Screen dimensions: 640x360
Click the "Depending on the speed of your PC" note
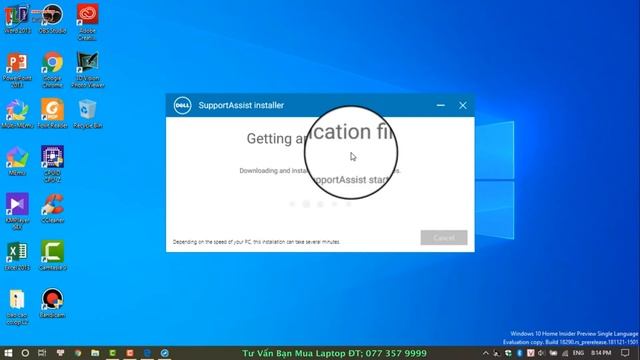pyautogui.click(x=256, y=242)
